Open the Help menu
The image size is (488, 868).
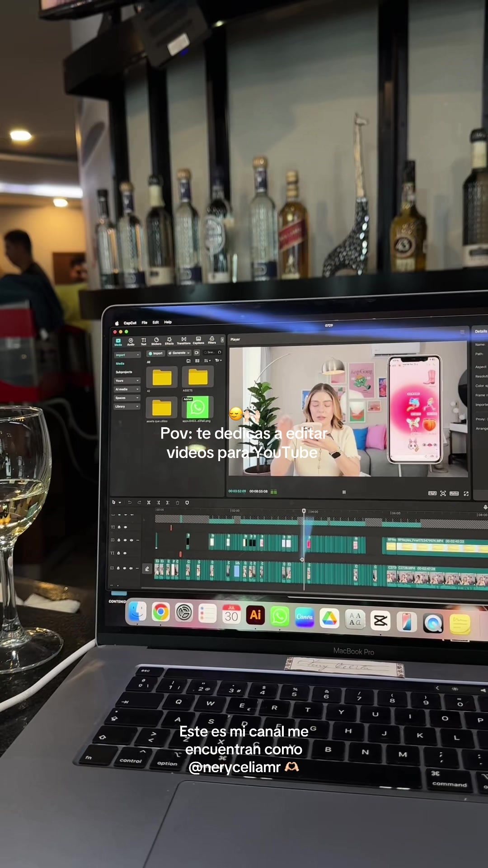coord(168,322)
